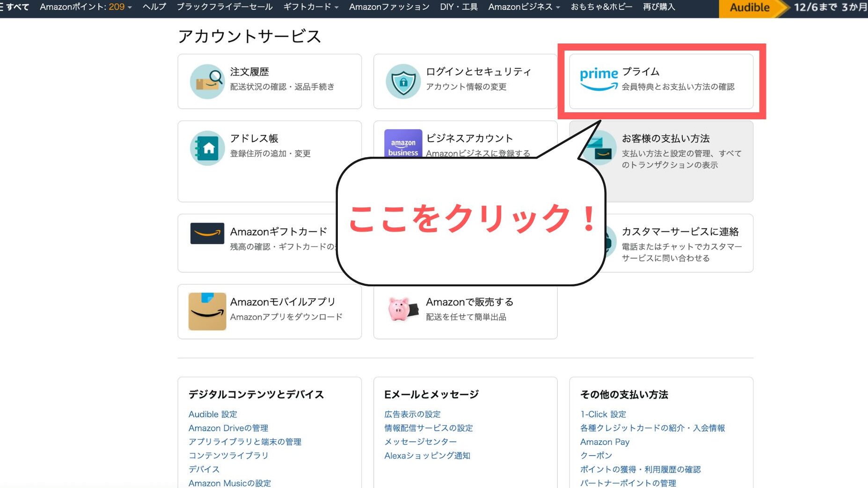Open パートナーポイントの管理 link
This screenshot has width=868, height=488.
[628, 483]
